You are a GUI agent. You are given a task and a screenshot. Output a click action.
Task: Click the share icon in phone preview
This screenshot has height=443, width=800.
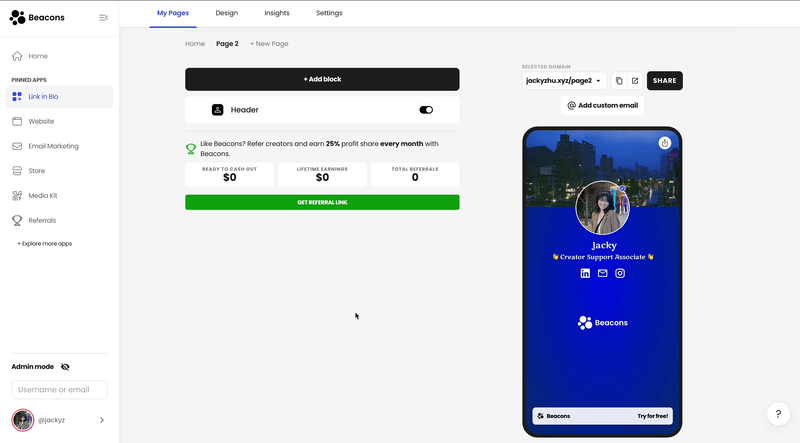[664, 143]
